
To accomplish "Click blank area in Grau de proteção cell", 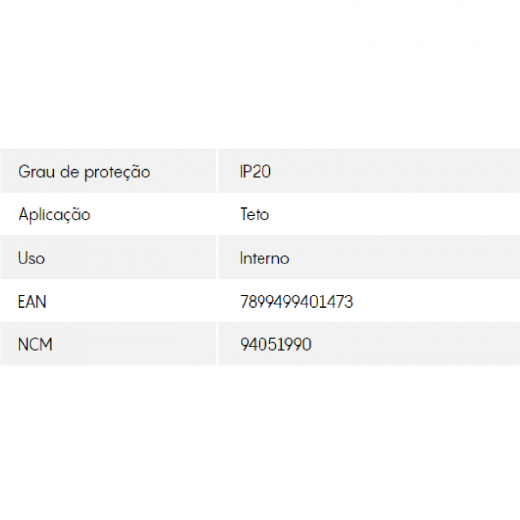I will tap(183, 171).
